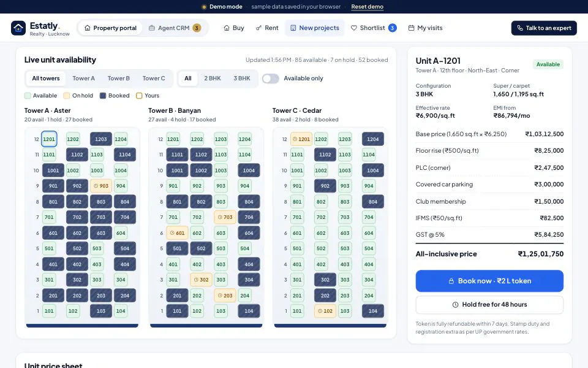Open the Buy menu item

(233, 28)
